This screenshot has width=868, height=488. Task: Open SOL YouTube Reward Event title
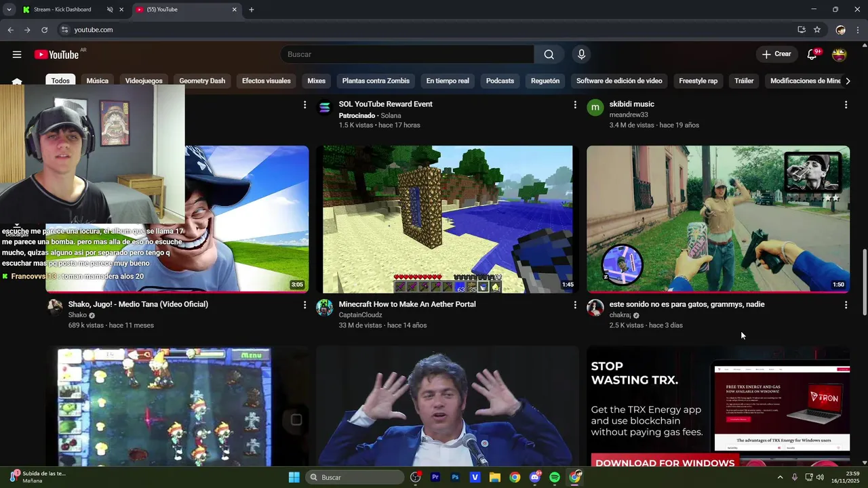tap(385, 104)
